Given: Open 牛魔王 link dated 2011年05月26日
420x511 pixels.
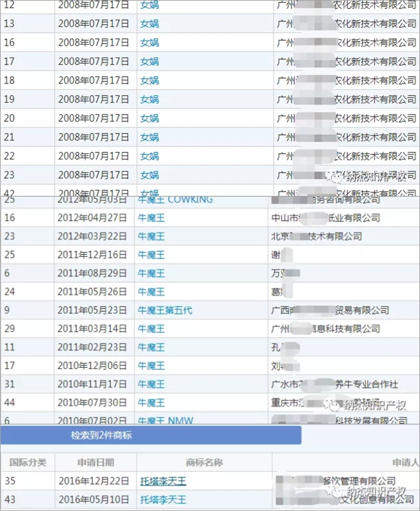Looking at the screenshot, I should 151,292.
